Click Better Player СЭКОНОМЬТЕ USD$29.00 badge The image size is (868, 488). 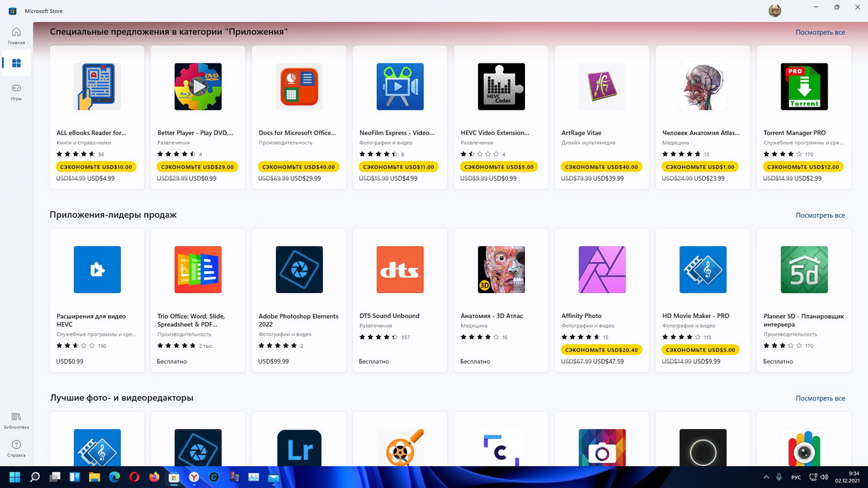[198, 166]
